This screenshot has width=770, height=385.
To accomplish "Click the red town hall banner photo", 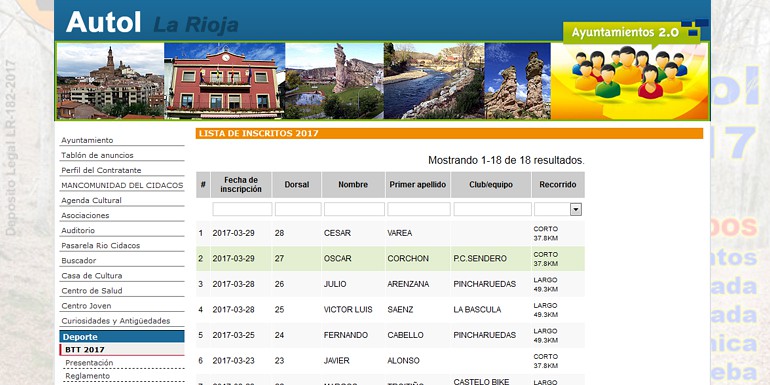I will (x=224, y=81).
